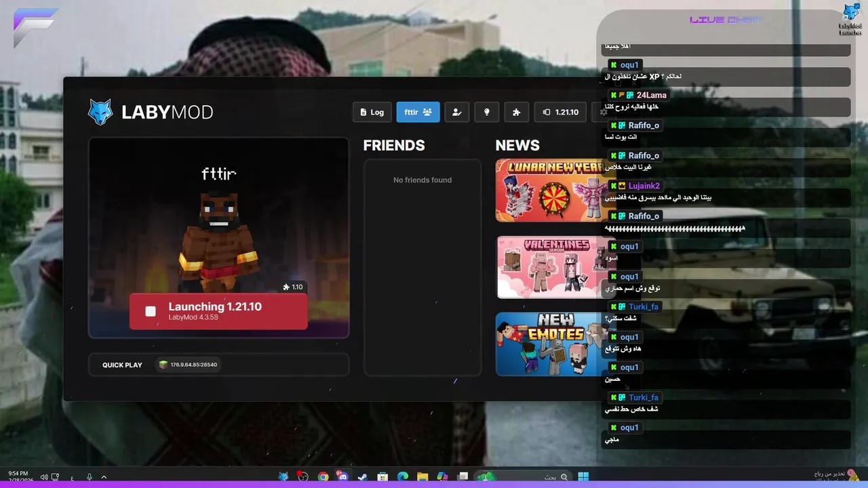This screenshot has width=868, height=488.
Task: Open the Lunar New Year news card
Action: coord(553,190)
